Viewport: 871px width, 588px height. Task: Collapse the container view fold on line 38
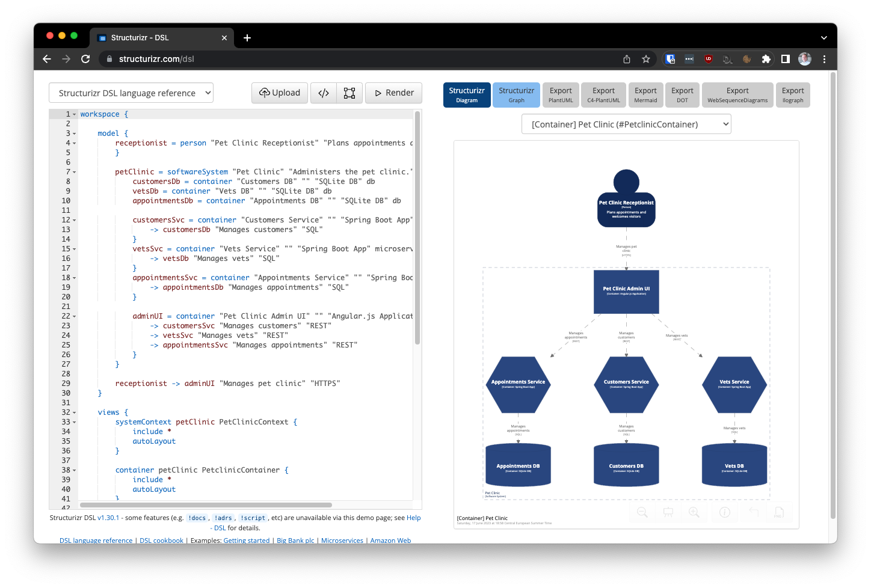coord(75,470)
